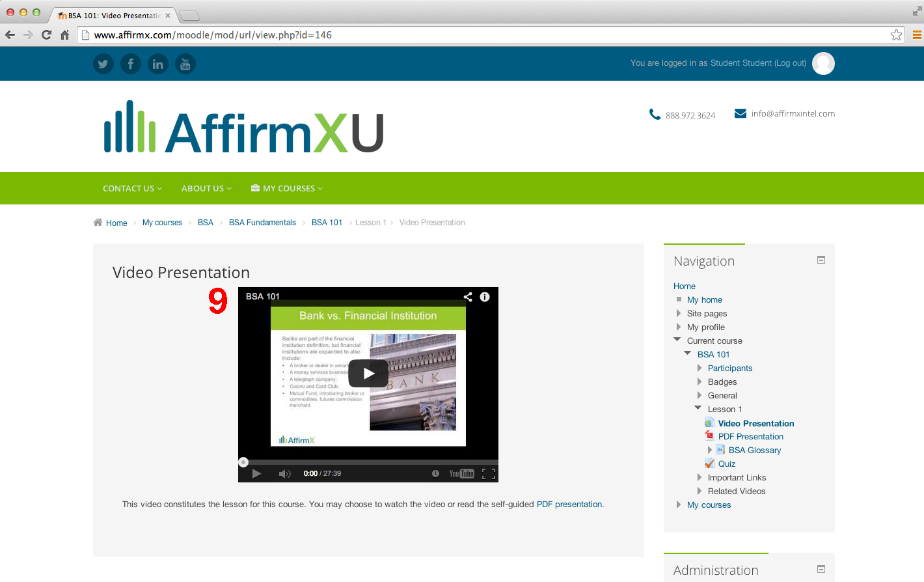Click the Video Presentation globe icon in Navigation
The image size is (924, 582).
pyautogui.click(x=709, y=423)
